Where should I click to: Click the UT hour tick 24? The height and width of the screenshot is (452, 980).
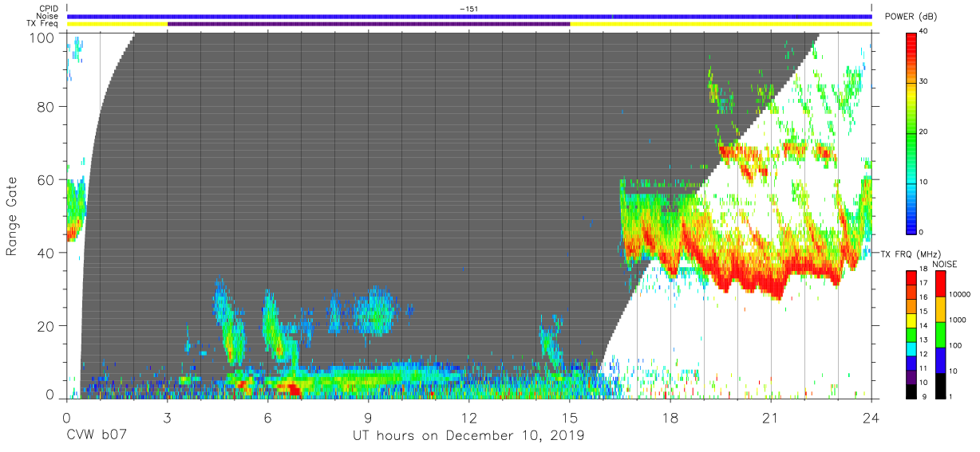tap(871, 417)
